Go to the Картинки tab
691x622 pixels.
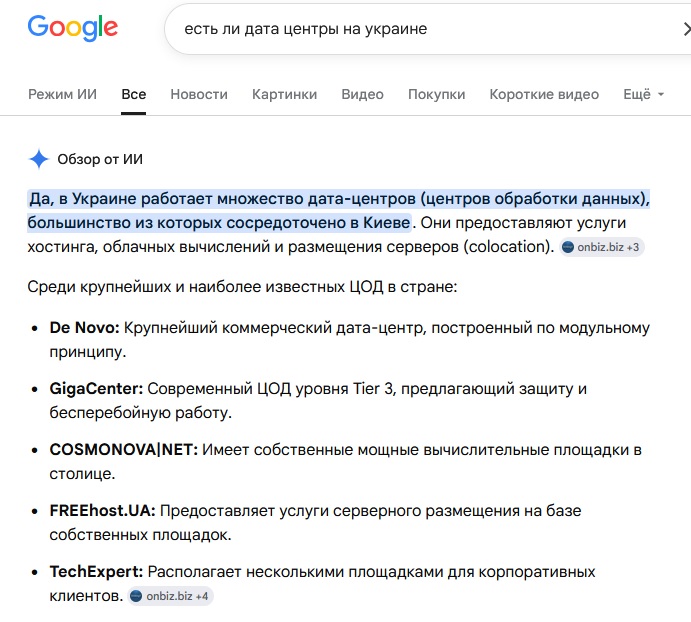tap(284, 94)
